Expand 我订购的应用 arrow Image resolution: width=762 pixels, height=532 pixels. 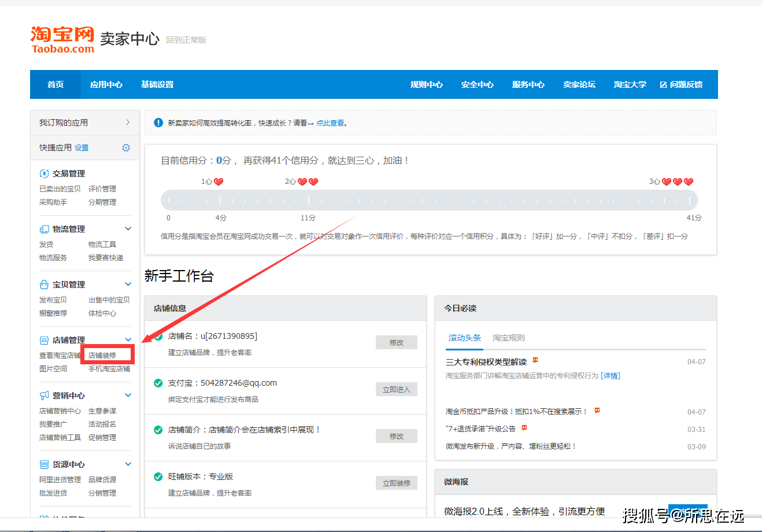pos(128,123)
